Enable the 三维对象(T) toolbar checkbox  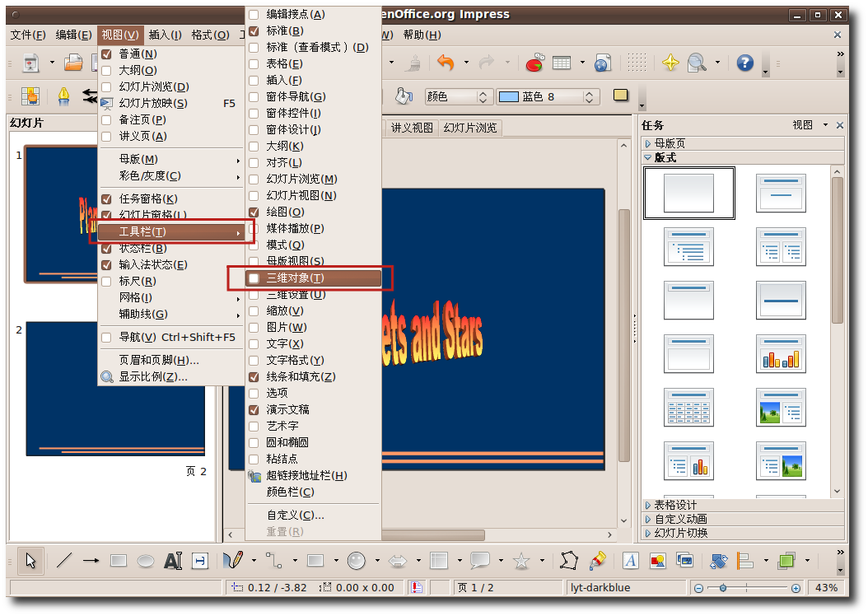tap(254, 278)
